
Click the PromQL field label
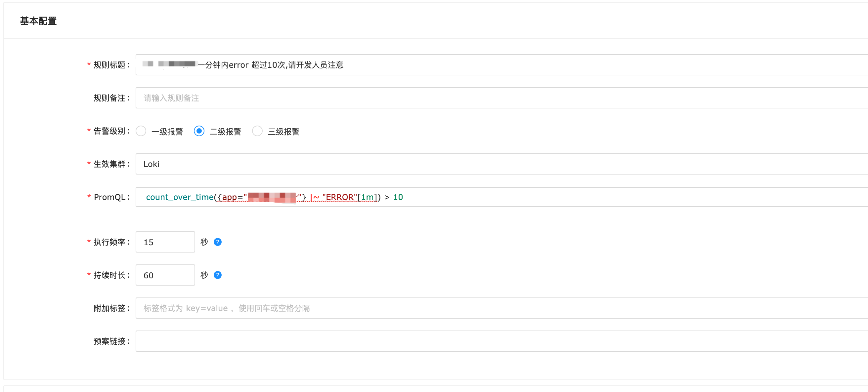click(109, 197)
